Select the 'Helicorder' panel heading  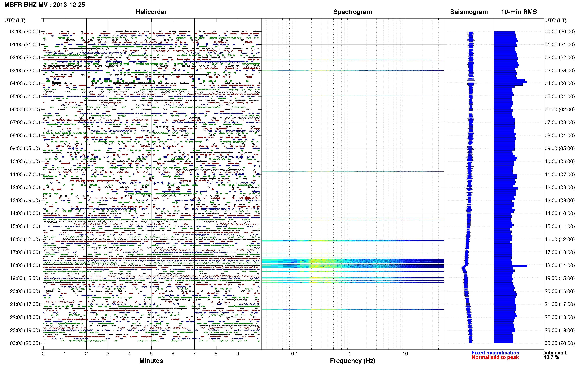click(151, 12)
